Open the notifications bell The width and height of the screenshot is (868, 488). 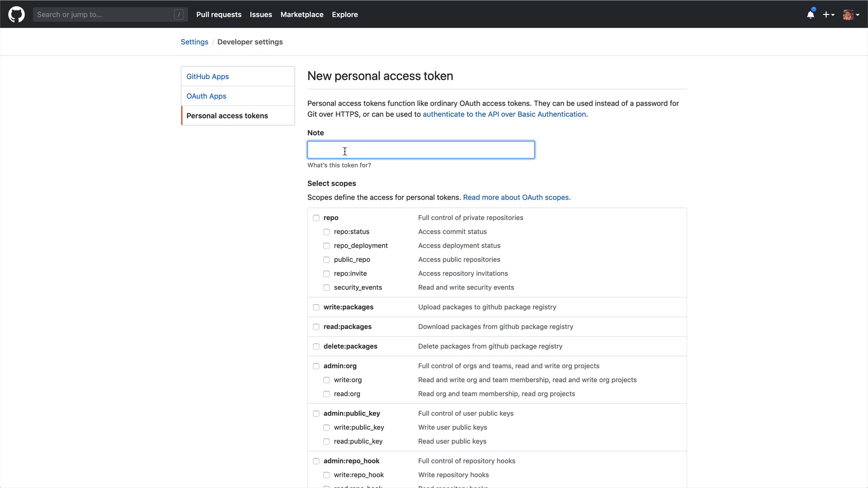pos(811,14)
